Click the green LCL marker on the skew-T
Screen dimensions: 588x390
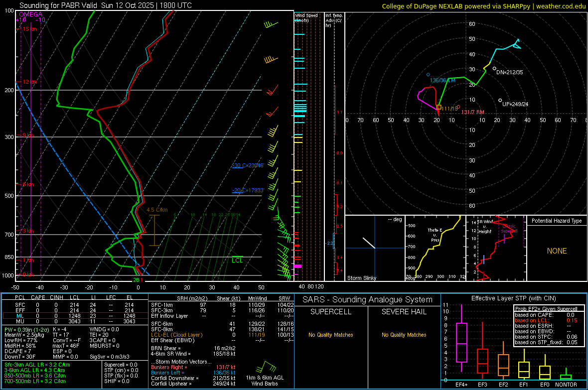click(x=237, y=260)
